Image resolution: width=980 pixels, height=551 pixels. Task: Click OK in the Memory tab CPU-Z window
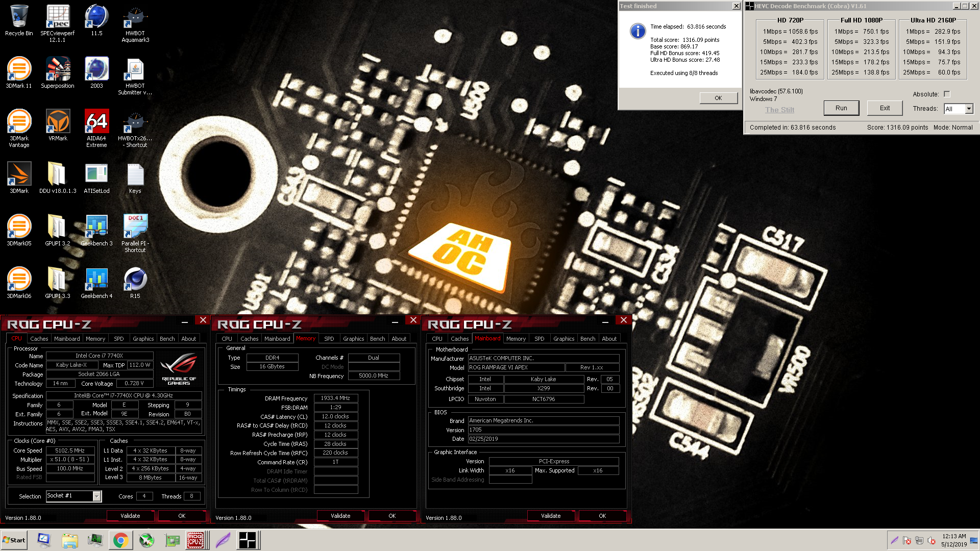pyautogui.click(x=392, y=516)
